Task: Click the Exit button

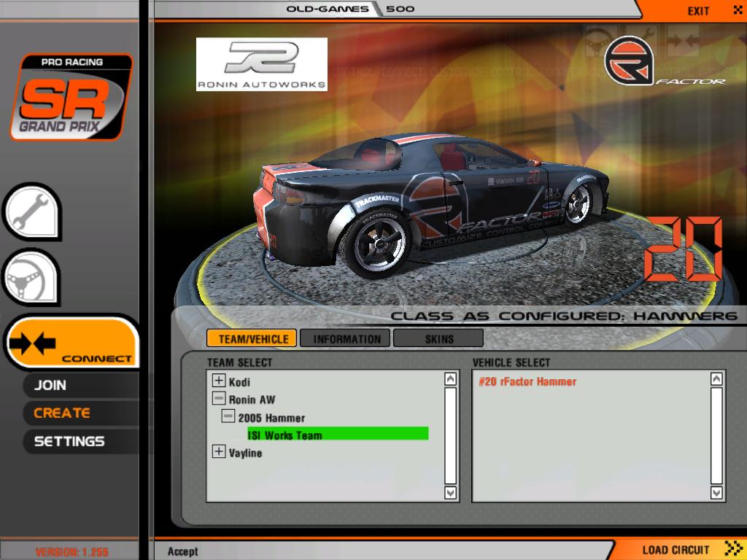Action: [698, 10]
